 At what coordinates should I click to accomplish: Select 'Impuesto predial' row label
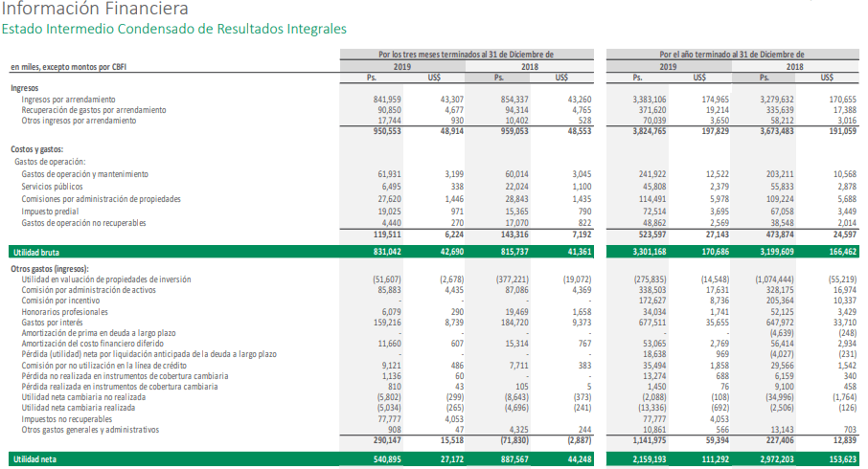click(x=51, y=212)
